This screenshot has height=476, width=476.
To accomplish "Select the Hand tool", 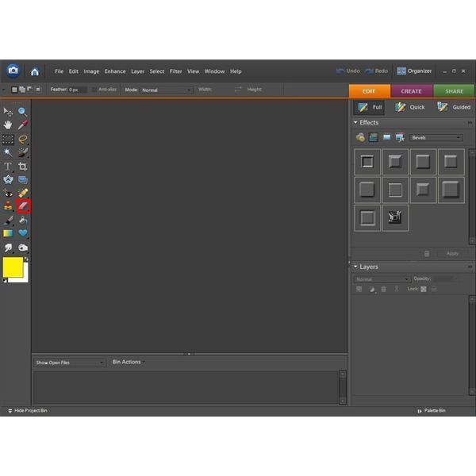I will 8,125.
